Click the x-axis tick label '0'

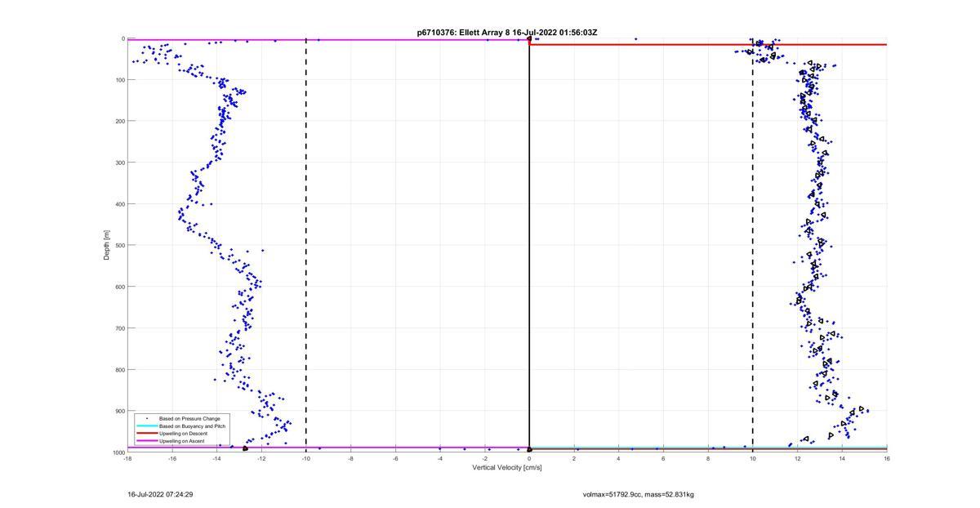click(529, 458)
